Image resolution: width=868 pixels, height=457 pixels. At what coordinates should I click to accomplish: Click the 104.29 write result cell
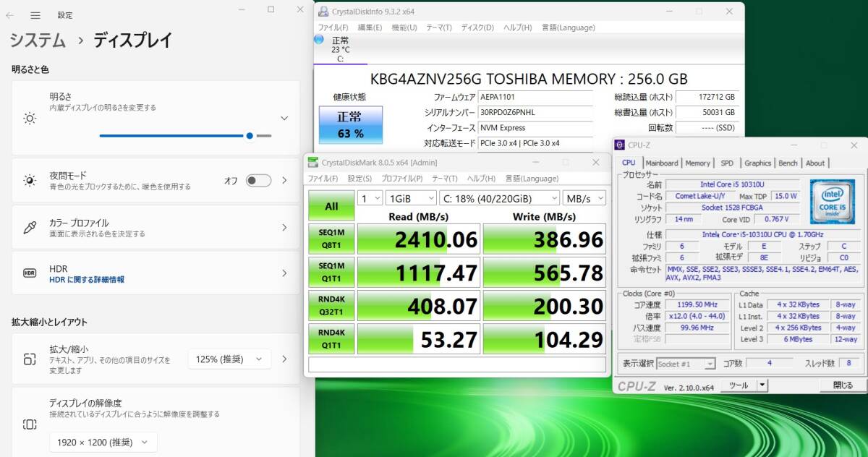point(545,338)
